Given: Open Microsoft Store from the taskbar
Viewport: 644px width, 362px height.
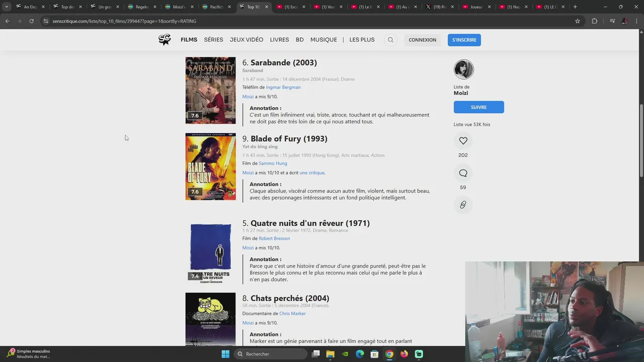Looking at the screenshot, I should tap(374, 354).
